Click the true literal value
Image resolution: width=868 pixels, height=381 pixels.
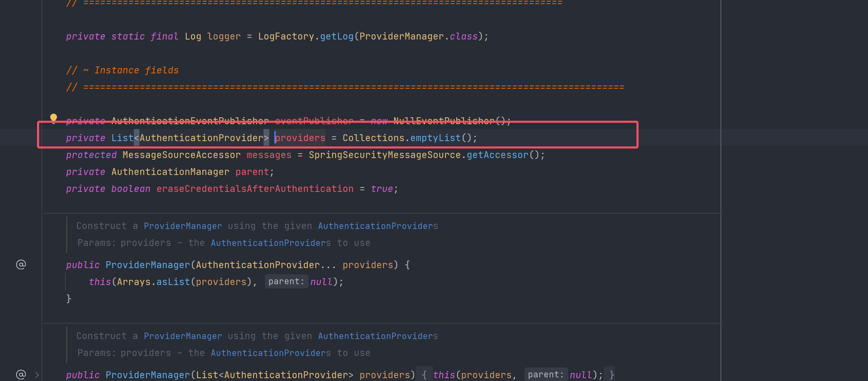pos(382,189)
